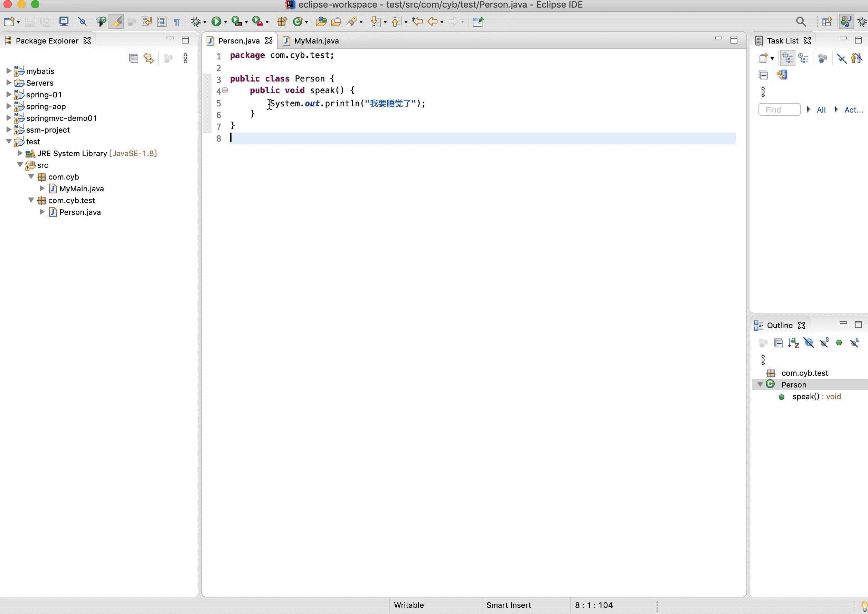Switch to Java EE perspective icon
The height and width of the screenshot is (614, 868).
[x=846, y=21]
